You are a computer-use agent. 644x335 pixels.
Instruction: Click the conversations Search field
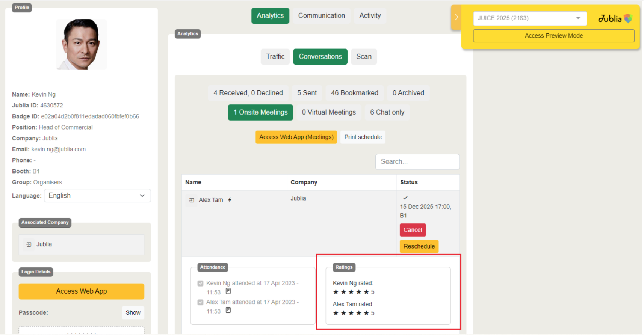[x=417, y=162]
